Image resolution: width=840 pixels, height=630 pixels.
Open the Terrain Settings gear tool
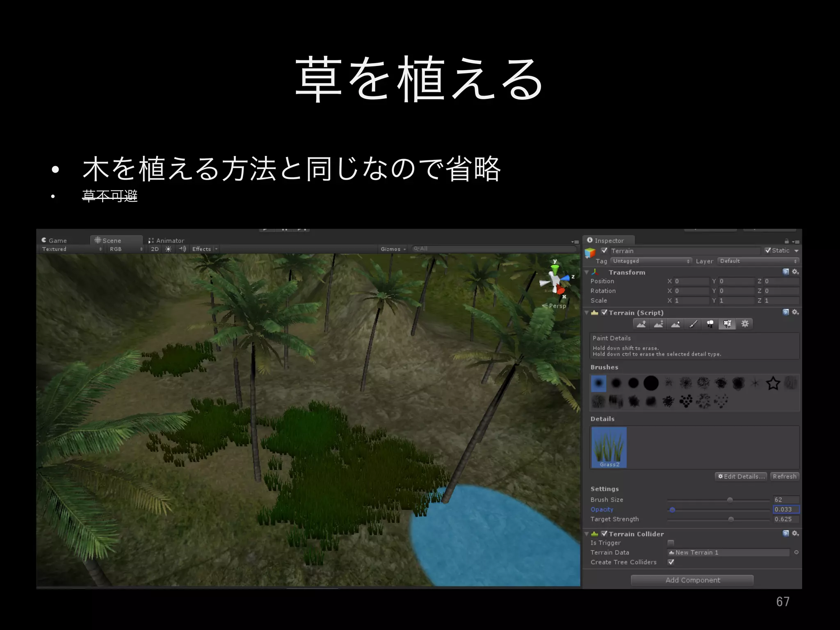(745, 324)
